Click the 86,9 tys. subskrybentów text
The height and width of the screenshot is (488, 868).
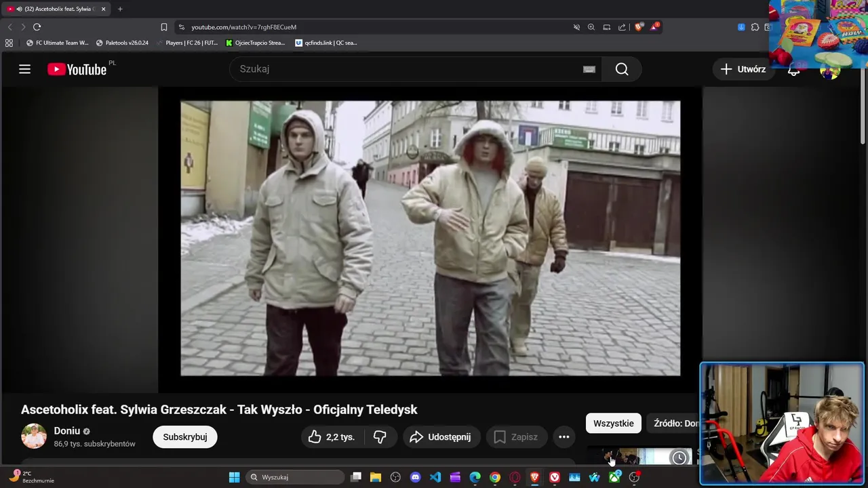click(95, 444)
